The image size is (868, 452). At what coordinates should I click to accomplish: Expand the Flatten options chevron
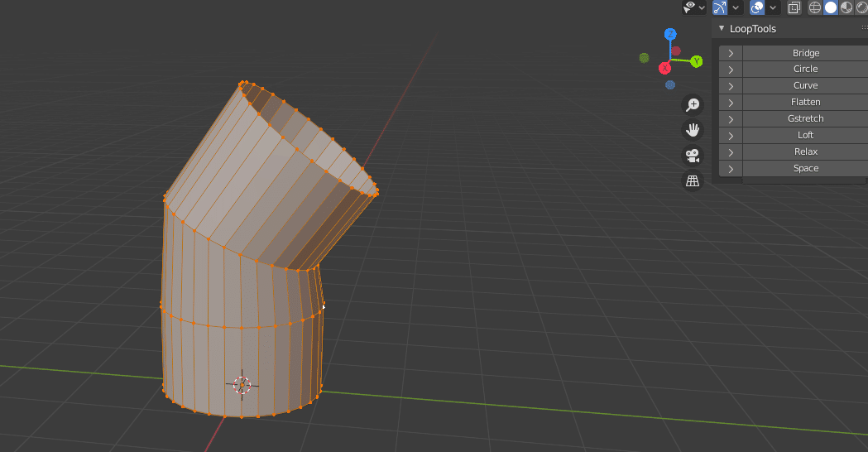click(731, 103)
